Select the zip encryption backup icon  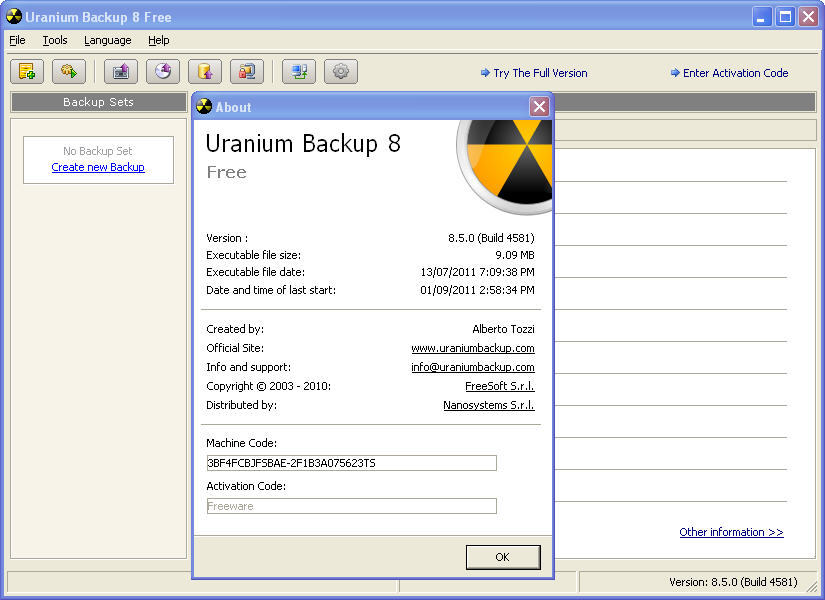[x=246, y=71]
